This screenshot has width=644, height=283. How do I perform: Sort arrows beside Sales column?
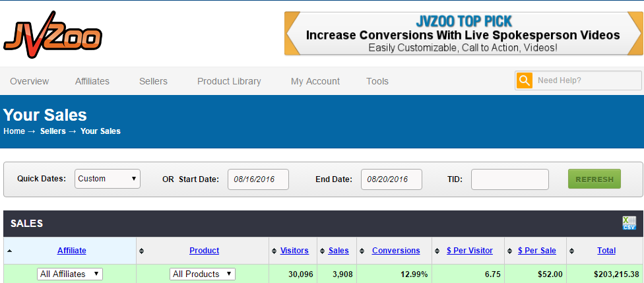pyautogui.click(x=323, y=251)
